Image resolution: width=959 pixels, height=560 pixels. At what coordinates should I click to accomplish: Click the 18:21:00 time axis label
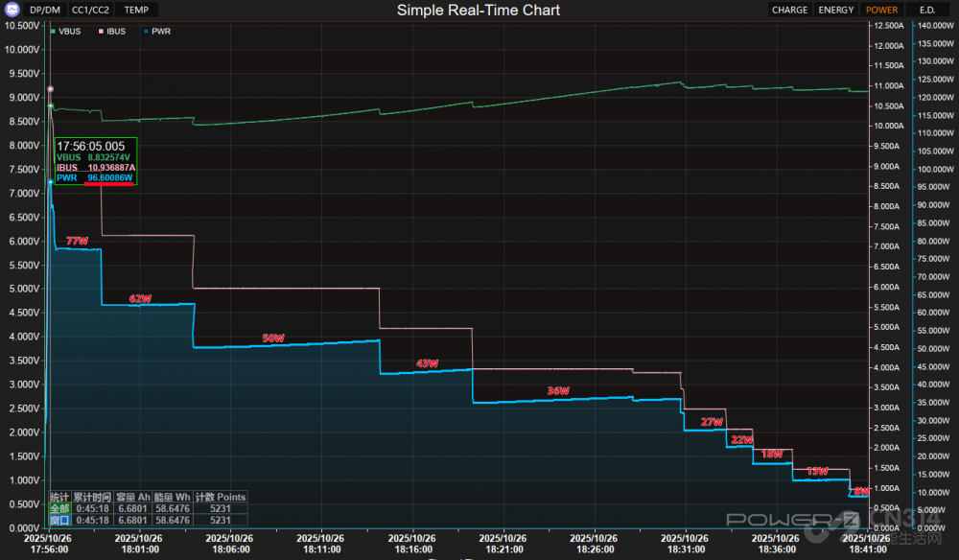click(502, 544)
